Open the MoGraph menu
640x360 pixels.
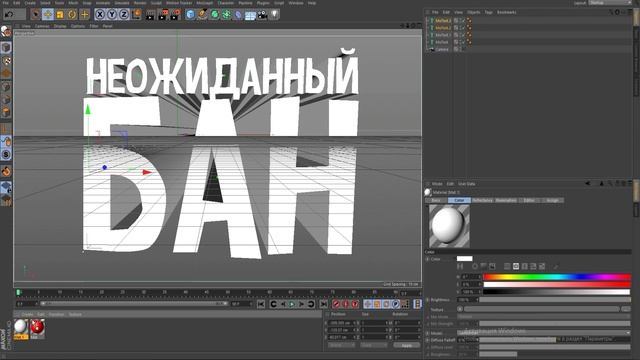click(204, 3)
